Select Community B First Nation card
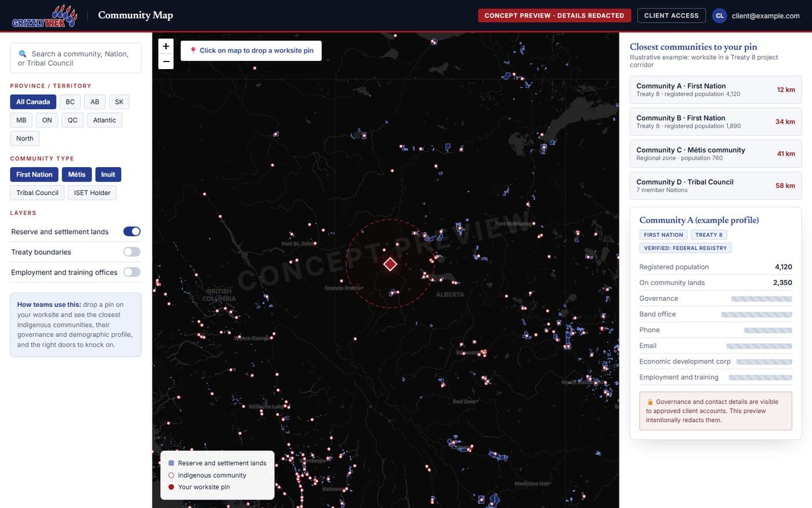The height and width of the screenshot is (508, 812). (716, 121)
